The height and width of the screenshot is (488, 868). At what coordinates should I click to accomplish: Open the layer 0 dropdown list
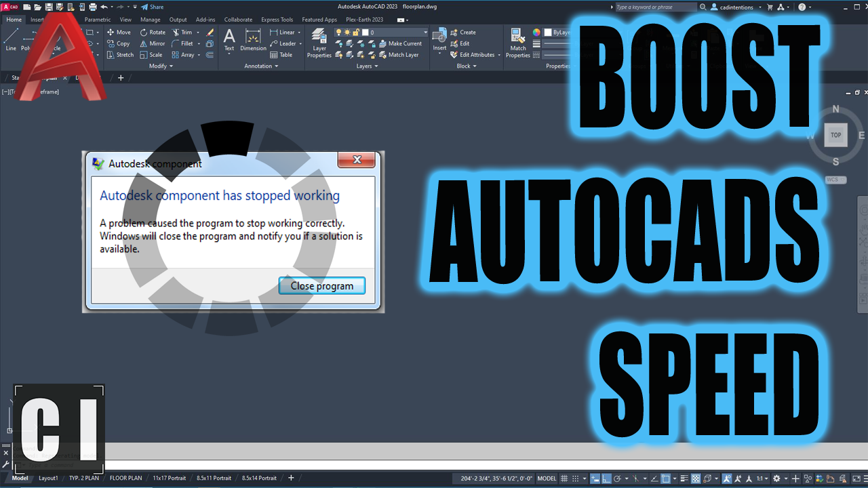pos(425,32)
